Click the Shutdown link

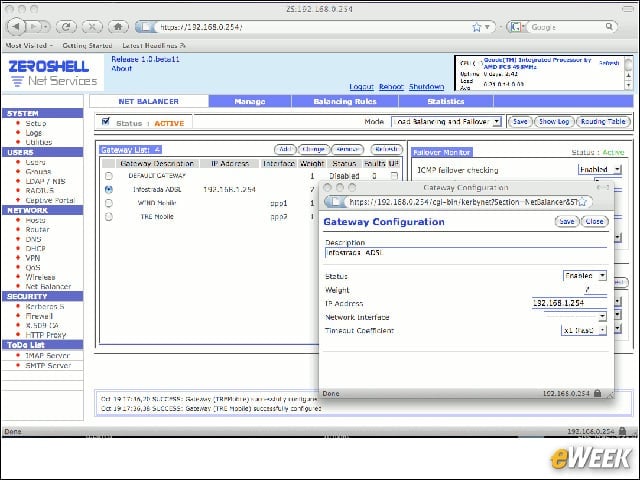(x=427, y=87)
